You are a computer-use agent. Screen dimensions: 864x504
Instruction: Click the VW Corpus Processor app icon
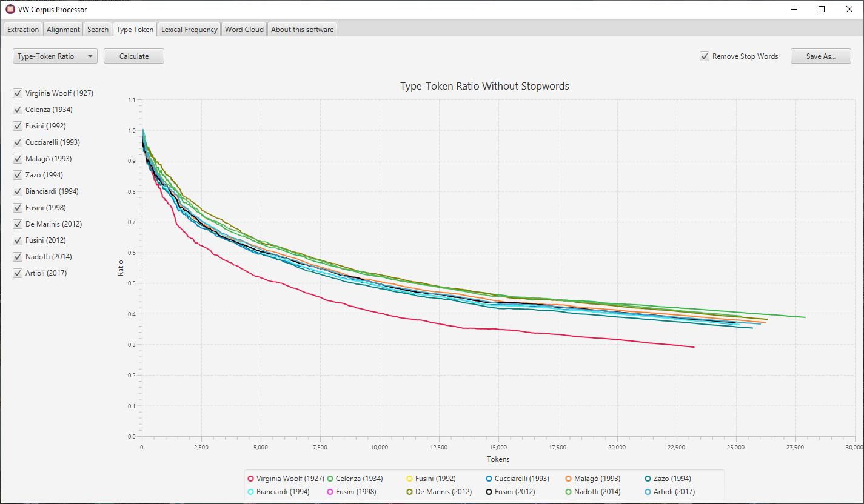point(10,9)
